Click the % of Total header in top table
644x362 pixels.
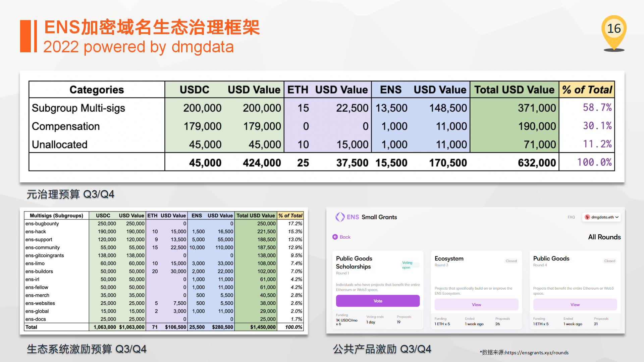point(587,89)
